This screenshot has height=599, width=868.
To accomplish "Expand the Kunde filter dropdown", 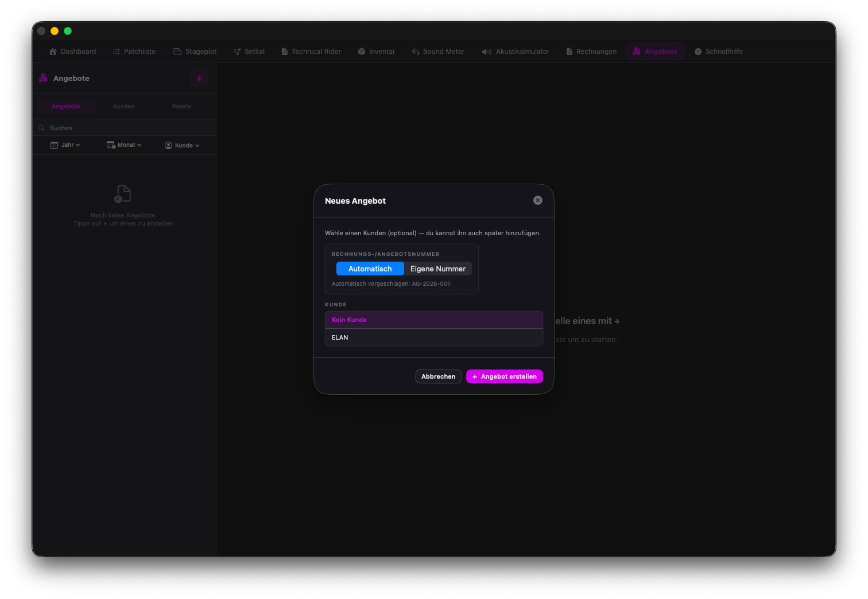I will point(182,145).
